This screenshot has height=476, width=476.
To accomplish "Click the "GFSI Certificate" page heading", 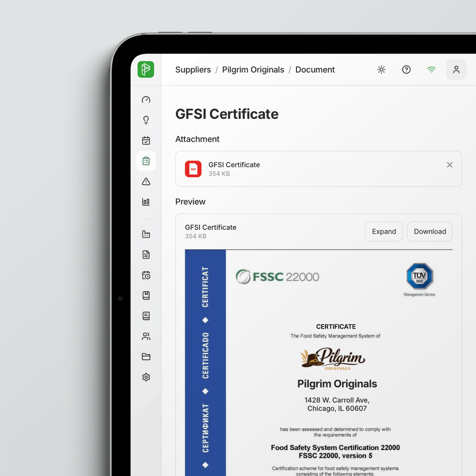I will point(227,114).
